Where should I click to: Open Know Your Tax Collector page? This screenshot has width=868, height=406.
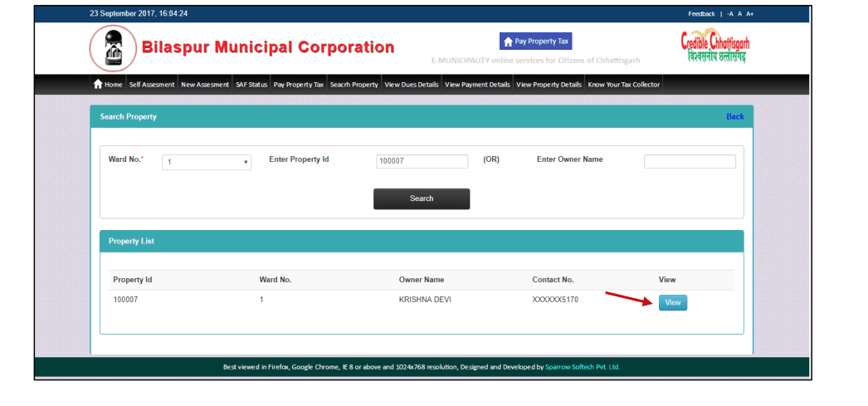(624, 85)
